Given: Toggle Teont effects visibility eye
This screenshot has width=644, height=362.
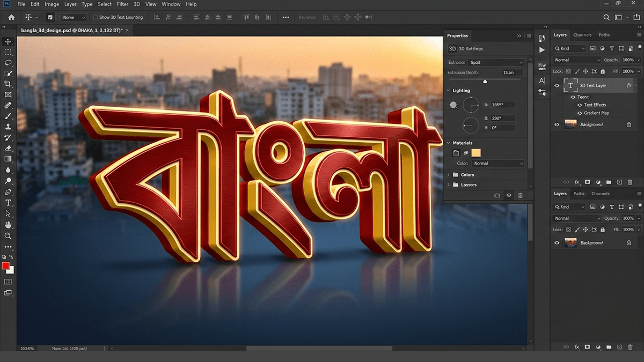Looking at the screenshot, I should 573,97.
